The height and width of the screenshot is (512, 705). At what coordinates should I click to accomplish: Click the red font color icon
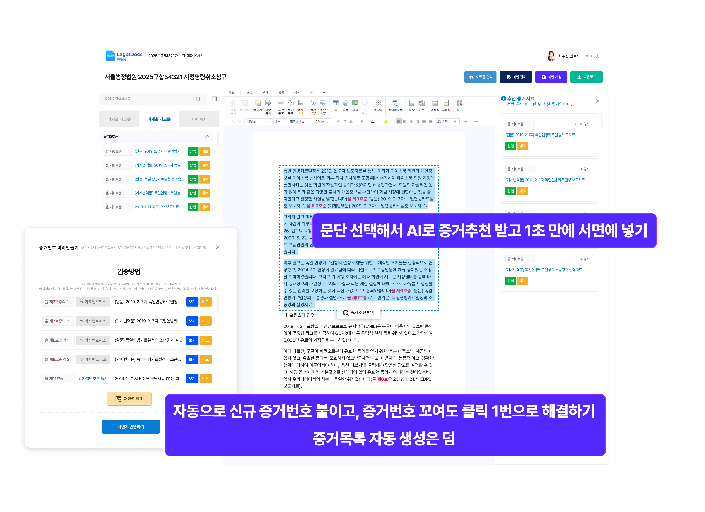pos(372,121)
